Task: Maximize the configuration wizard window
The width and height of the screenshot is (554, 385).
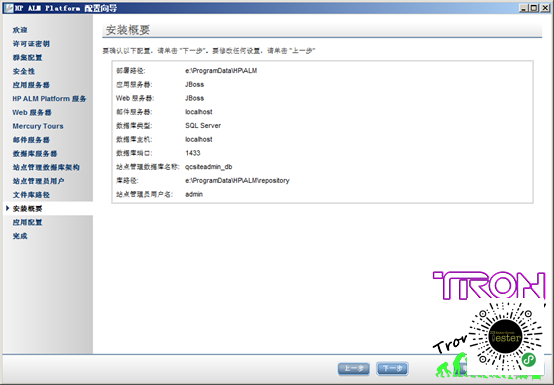Action: pos(534,8)
